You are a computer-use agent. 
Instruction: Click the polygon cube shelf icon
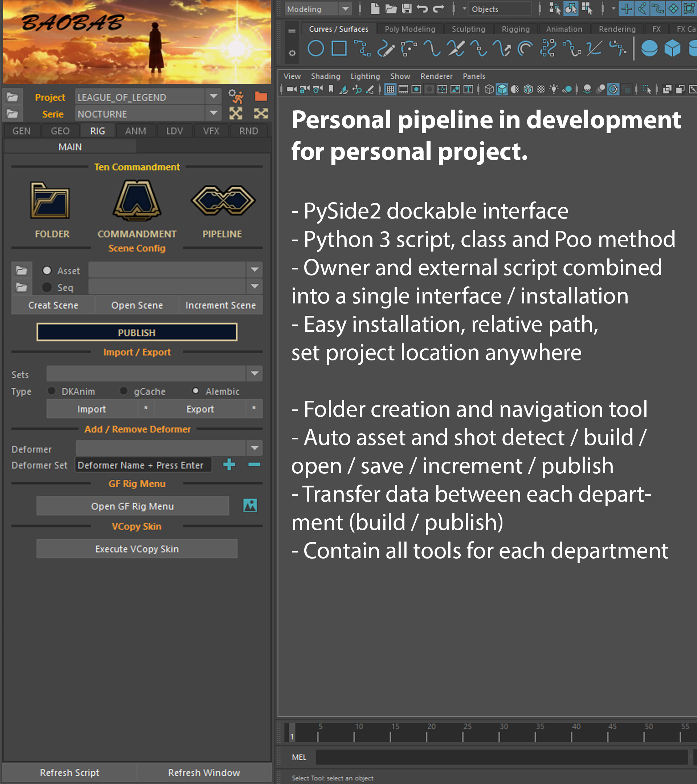pos(672,49)
